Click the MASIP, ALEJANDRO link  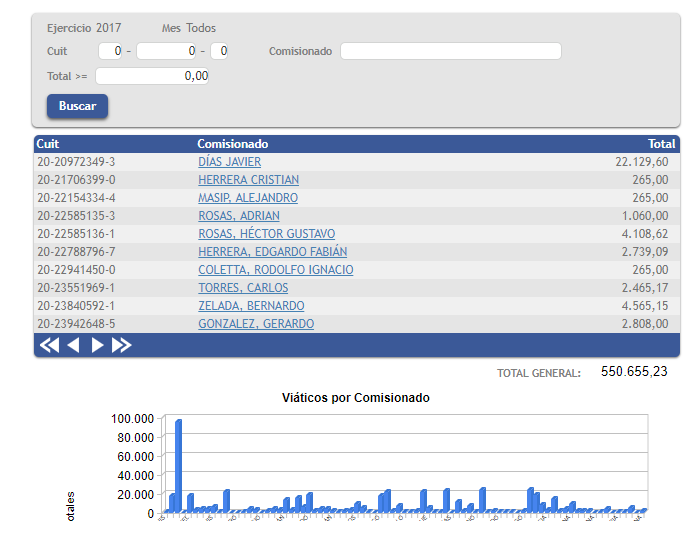(x=248, y=198)
